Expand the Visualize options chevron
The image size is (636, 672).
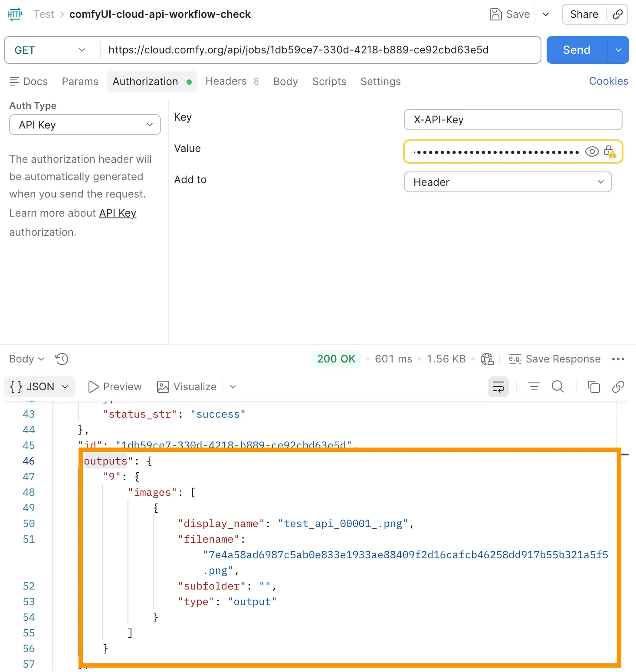pos(233,386)
